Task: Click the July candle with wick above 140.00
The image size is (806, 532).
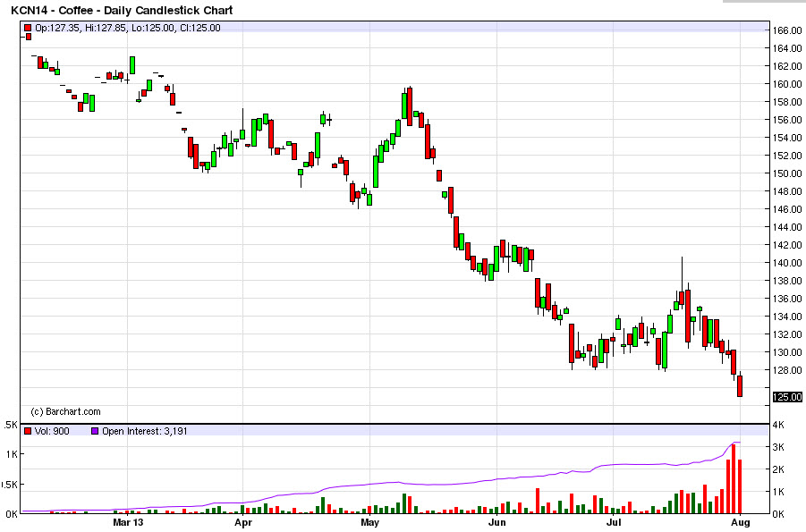Action: point(683,298)
